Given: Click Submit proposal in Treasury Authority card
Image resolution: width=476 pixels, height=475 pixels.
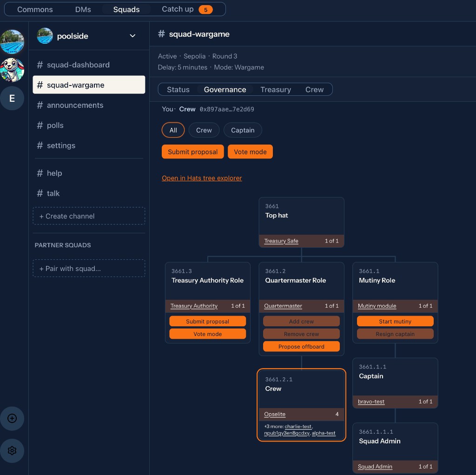Looking at the screenshot, I should tap(207, 321).
